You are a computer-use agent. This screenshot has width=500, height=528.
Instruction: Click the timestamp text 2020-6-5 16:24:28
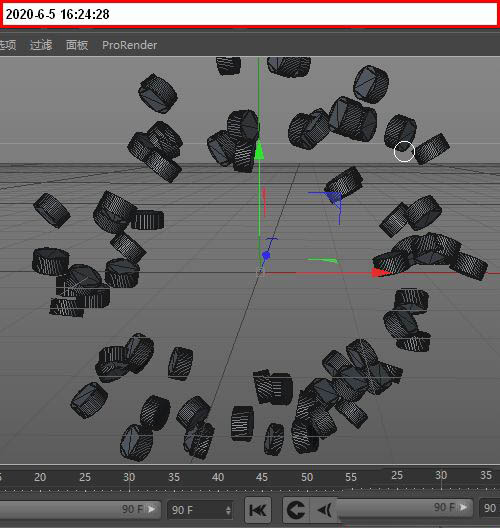tap(58, 14)
